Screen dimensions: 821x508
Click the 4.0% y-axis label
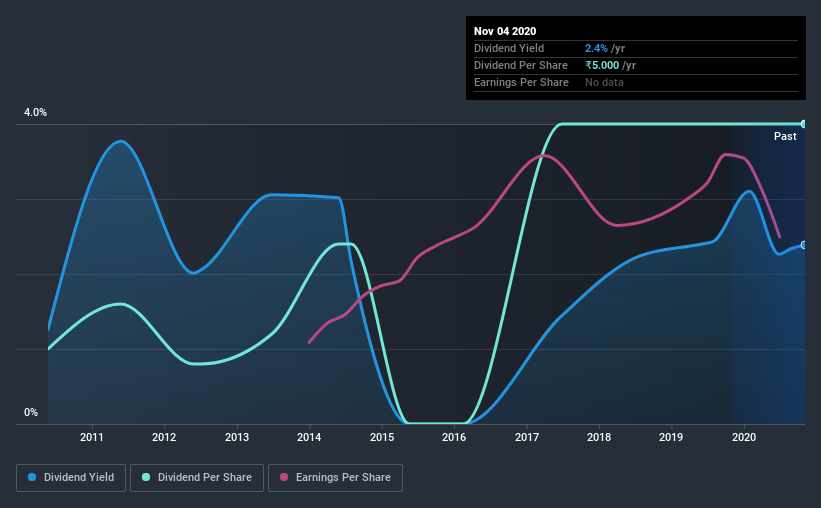(x=35, y=113)
